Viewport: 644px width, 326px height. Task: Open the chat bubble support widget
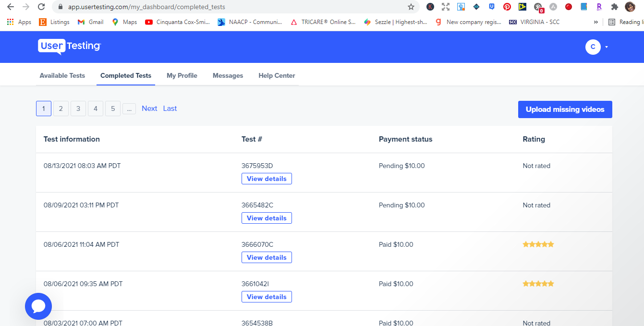tap(38, 306)
